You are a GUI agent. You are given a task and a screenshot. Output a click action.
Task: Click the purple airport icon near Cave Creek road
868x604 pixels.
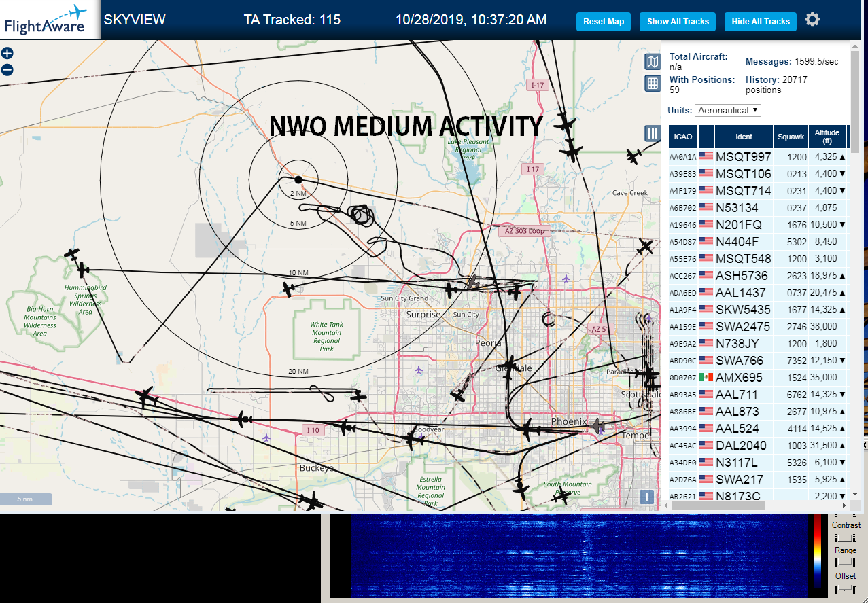(x=566, y=278)
